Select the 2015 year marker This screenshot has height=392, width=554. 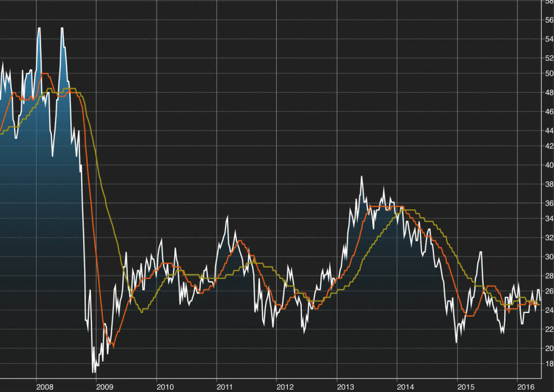466,387
